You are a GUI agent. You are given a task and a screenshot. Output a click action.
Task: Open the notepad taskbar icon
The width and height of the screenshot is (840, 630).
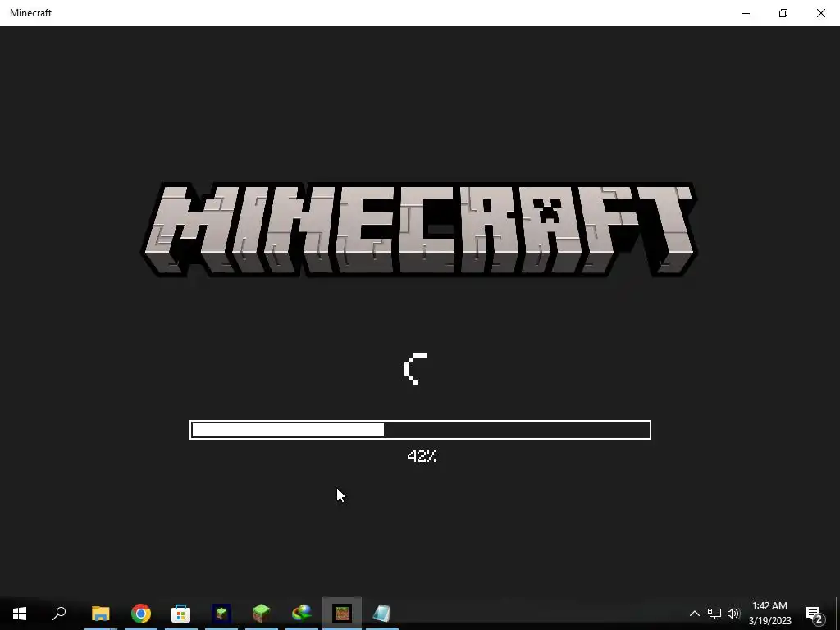pos(381,613)
